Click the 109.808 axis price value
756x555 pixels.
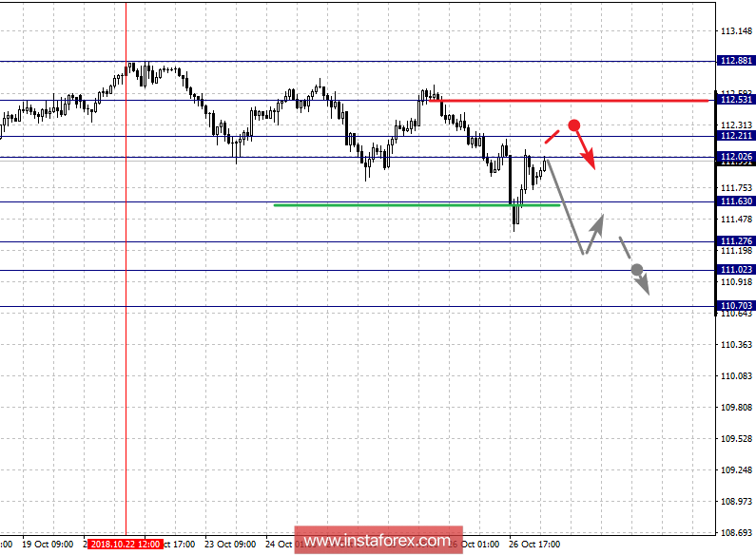tap(736, 407)
